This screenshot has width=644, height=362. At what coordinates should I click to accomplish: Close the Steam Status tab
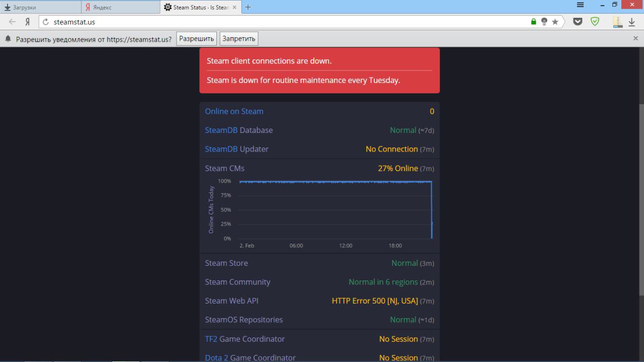(234, 7)
